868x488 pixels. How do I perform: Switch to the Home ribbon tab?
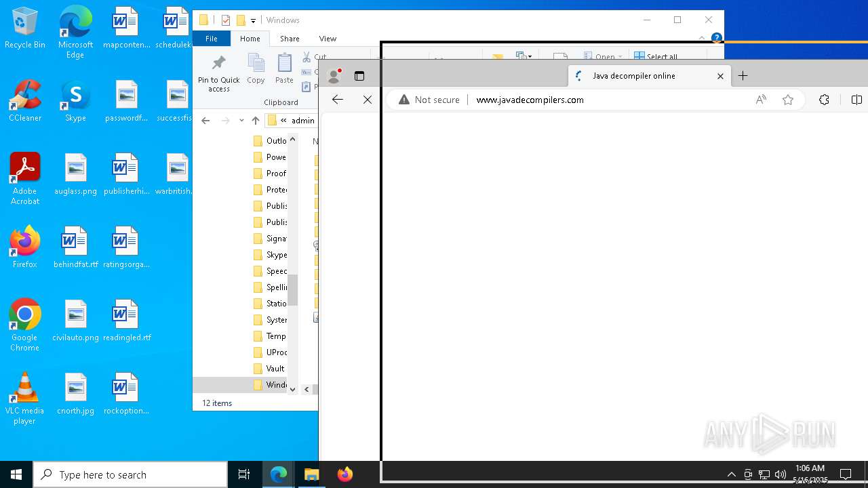(x=250, y=39)
